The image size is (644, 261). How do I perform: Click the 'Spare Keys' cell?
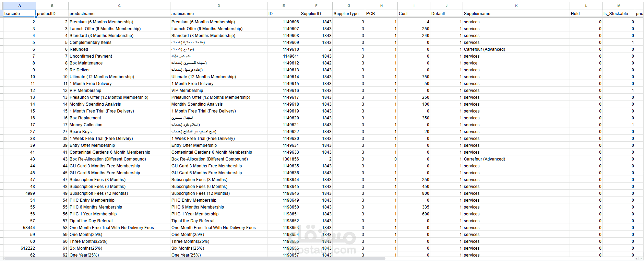tap(119, 132)
